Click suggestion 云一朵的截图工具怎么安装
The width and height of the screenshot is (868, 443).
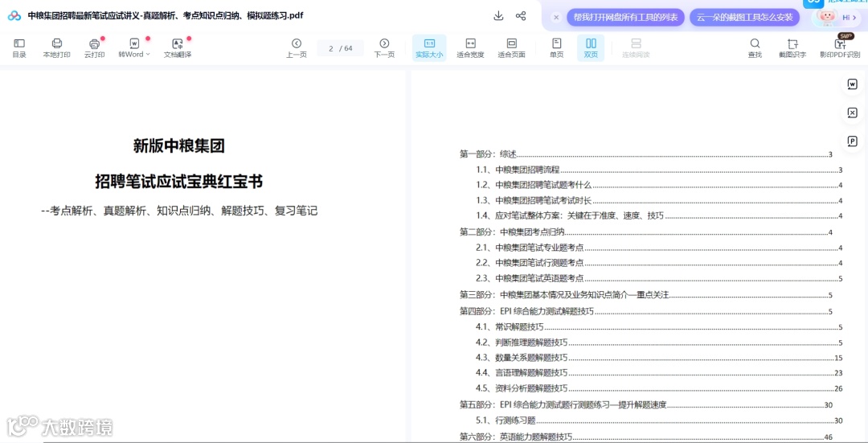point(744,17)
